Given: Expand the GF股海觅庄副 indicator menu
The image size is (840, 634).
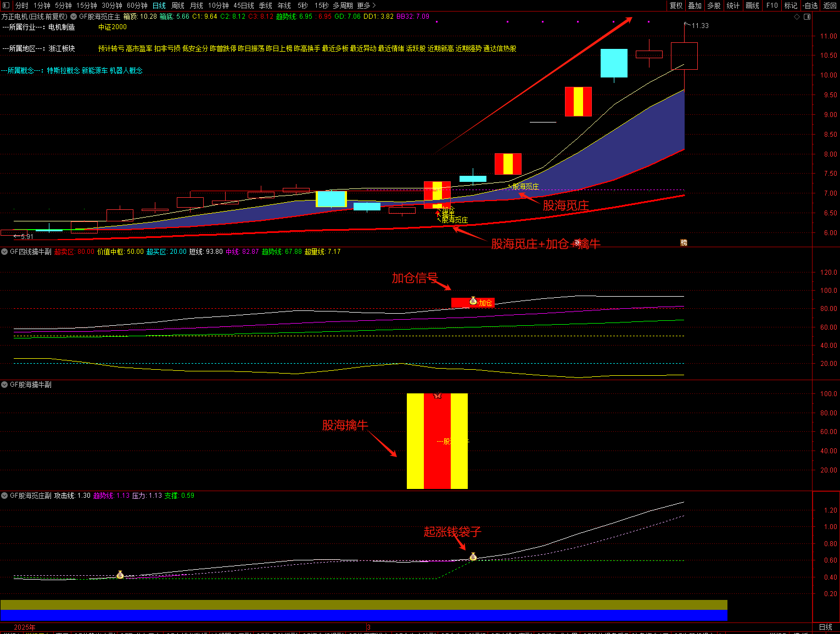Looking at the screenshot, I should [4, 496].
